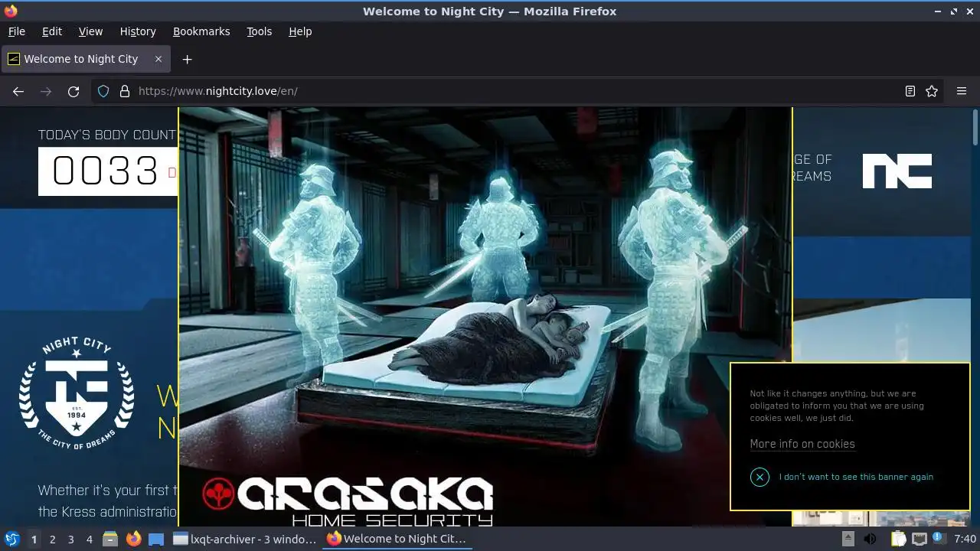Bookmark this page with the star icon
The width and height of the screenshot is (980, 551).
tap(932, 91)
